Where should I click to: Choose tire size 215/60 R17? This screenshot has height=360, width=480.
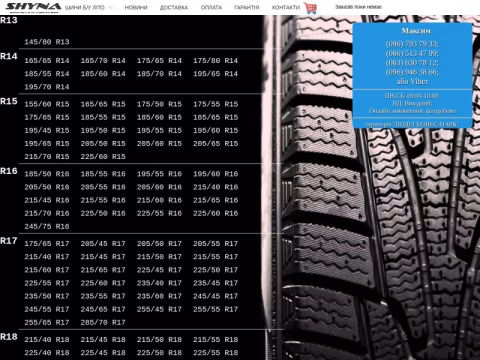[47, 270]
